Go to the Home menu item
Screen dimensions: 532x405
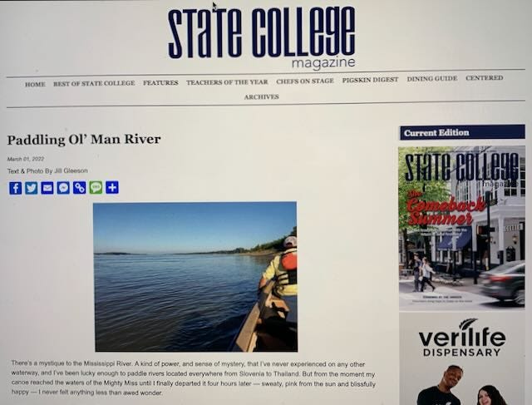coord(35,84)
